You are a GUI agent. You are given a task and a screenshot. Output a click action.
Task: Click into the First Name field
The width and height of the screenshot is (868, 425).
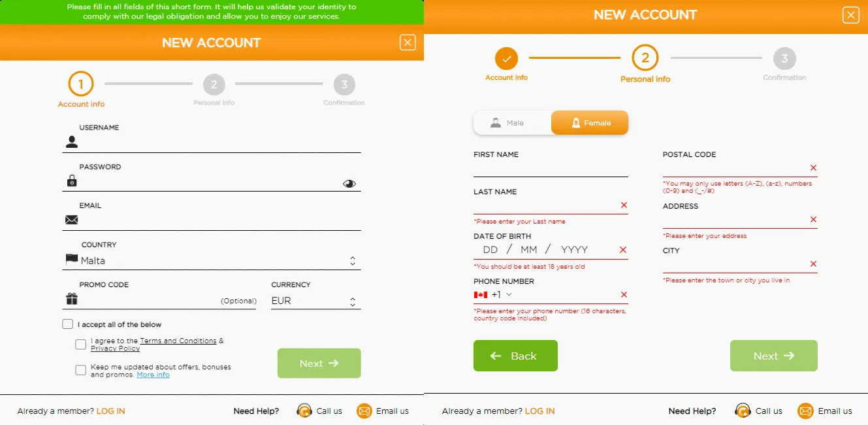(x=550, y=169)
